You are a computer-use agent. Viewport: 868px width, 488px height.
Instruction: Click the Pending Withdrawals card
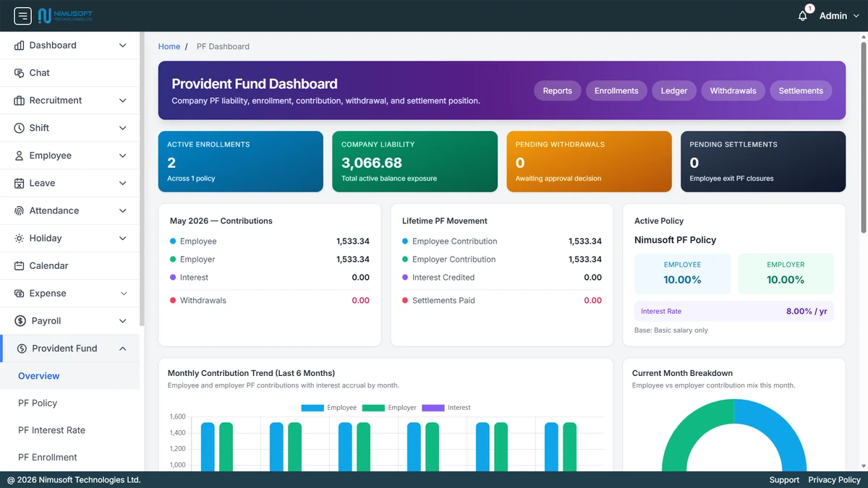pos(589,161)
